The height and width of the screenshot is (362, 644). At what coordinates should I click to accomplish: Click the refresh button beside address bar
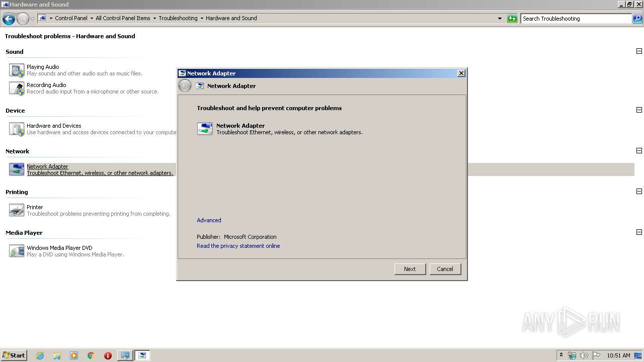click(512, 19)
